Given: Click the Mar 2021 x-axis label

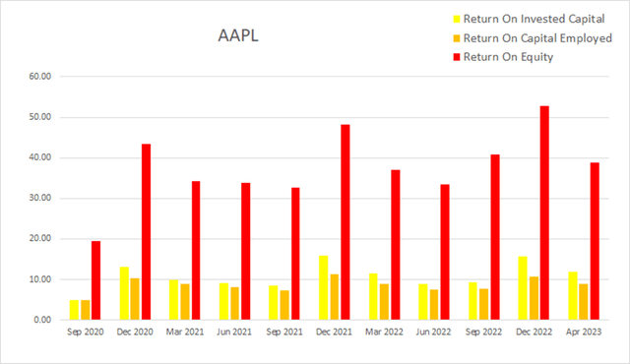Looking at the screenshot, I should click(x=185, y=332).
